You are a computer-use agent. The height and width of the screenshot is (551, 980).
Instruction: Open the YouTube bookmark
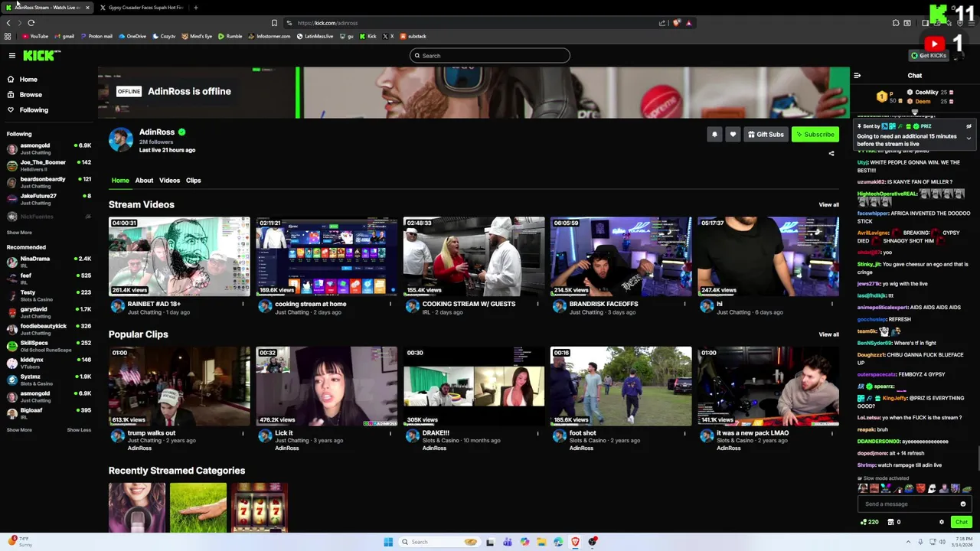pos(35,37)
